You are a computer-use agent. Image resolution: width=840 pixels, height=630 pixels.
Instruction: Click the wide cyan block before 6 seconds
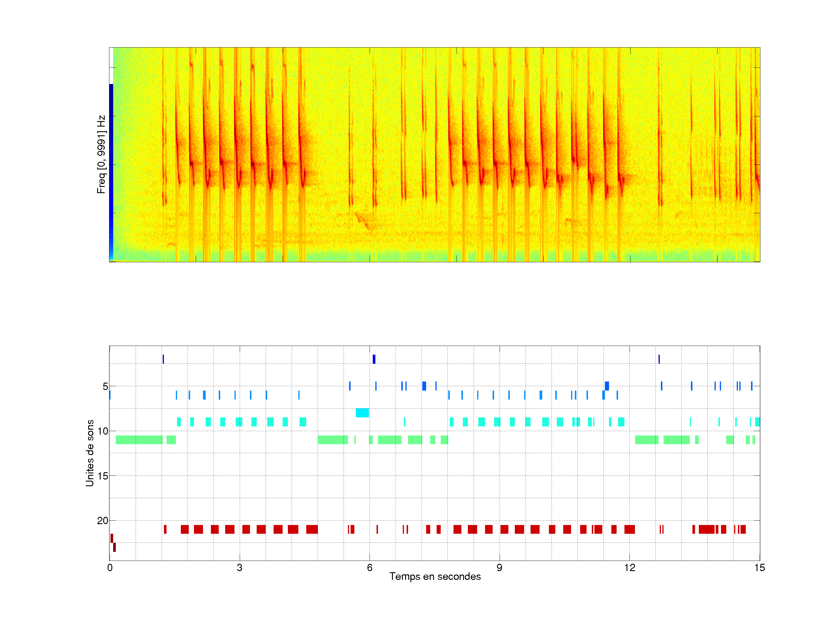coord(362,413)
